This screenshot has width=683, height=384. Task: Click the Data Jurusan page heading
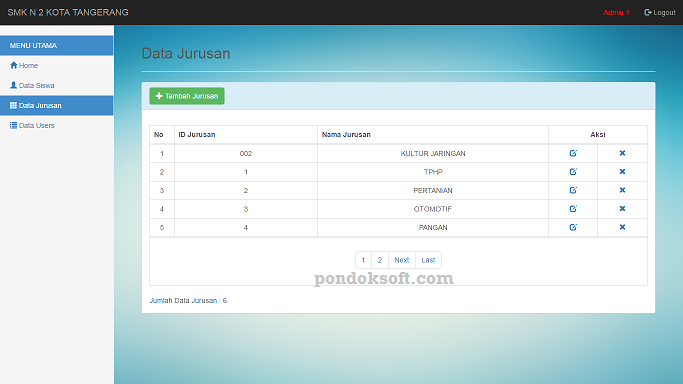pyautogui.click(x=186, y=53)
